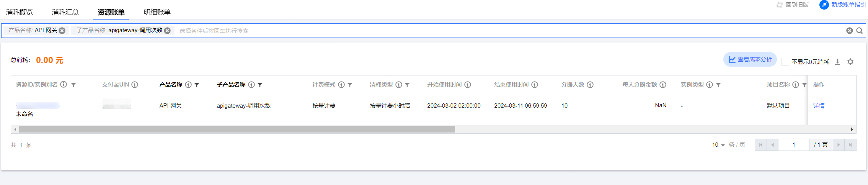Image resolution: width=868 pixels, height=185 pixels.
Task: Show info icon for 开始使用时间 column
Action: pos(468,85)
